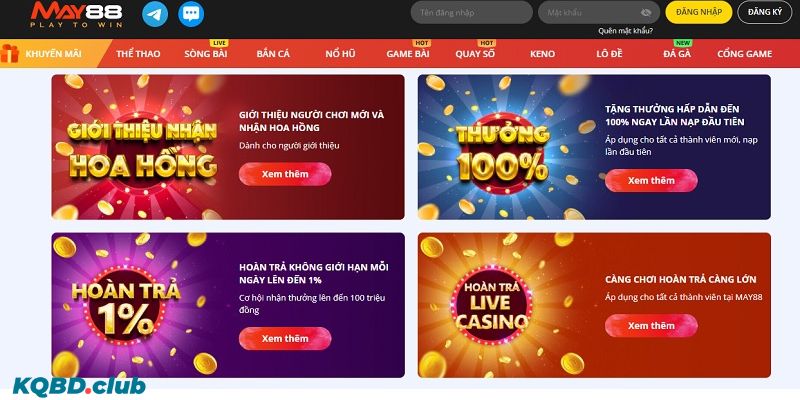Click the yellow Đăng Nhập button
The height and width of the screenshot is (400, 800).
click(698, 12)
